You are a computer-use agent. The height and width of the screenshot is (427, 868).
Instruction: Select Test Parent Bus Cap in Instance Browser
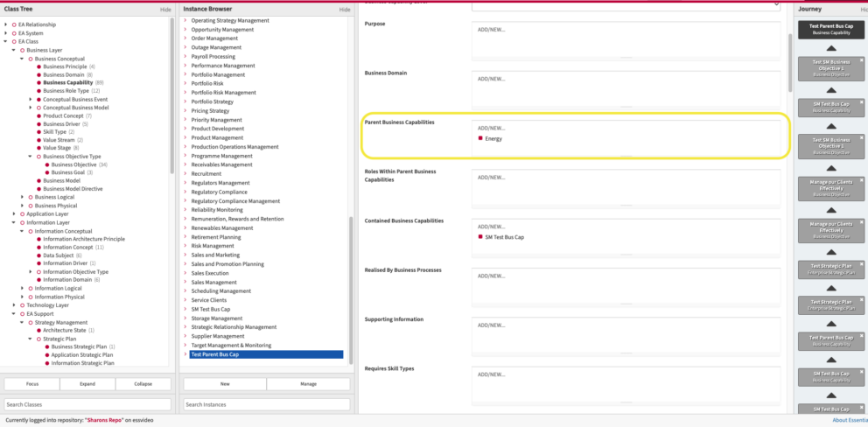[266, 354]
